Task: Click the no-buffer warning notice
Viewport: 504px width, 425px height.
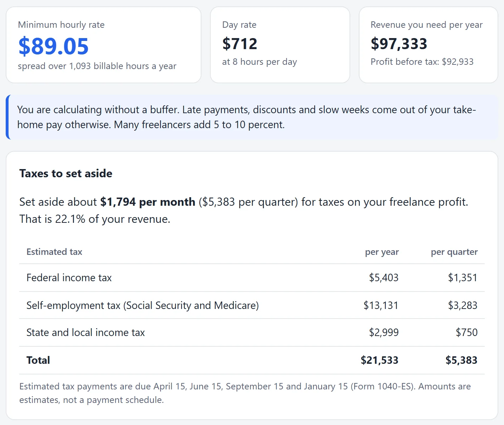Action: 252,117
